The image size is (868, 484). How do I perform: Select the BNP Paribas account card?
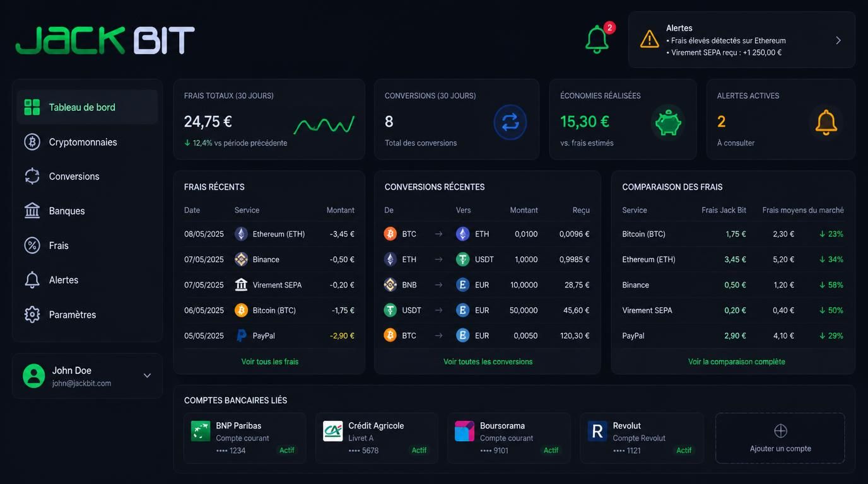[245, 438]
